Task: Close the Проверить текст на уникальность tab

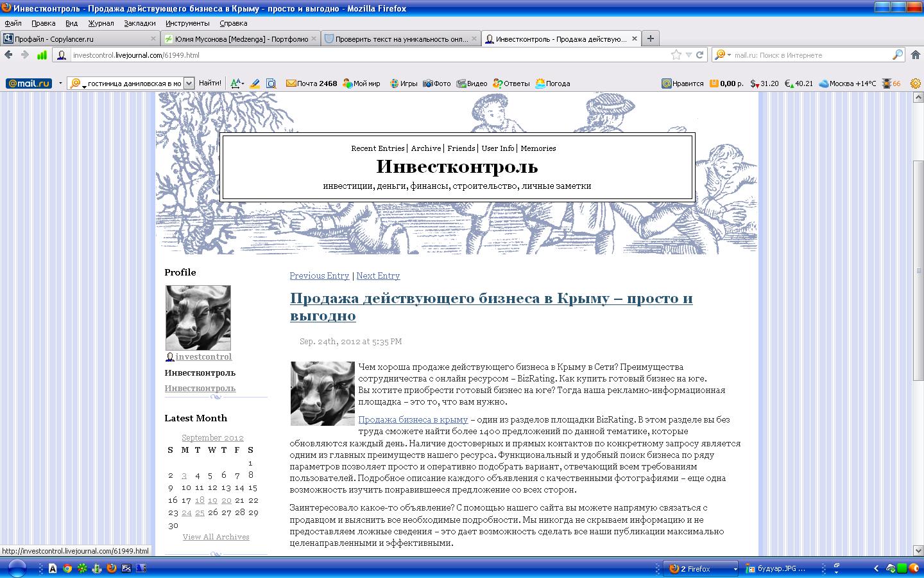Action: (x=474, y=39)
